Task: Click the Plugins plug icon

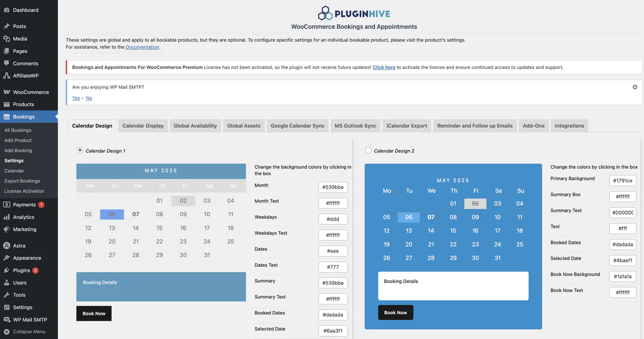Action: click(7, 271)
